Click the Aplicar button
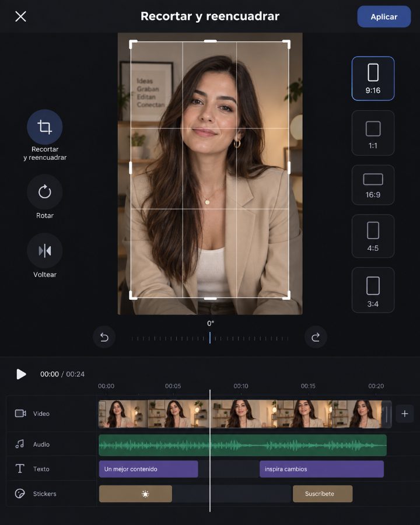Image resolution: width=420 pixels, height=525 pixels. (384, 17)
